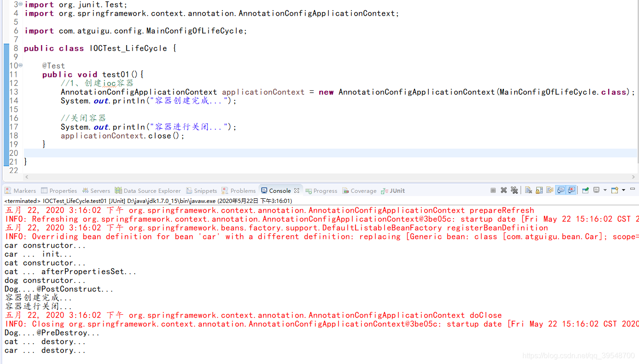Click the @Test annotation
The height and width of the screenshot is (364, 639).
53,66
